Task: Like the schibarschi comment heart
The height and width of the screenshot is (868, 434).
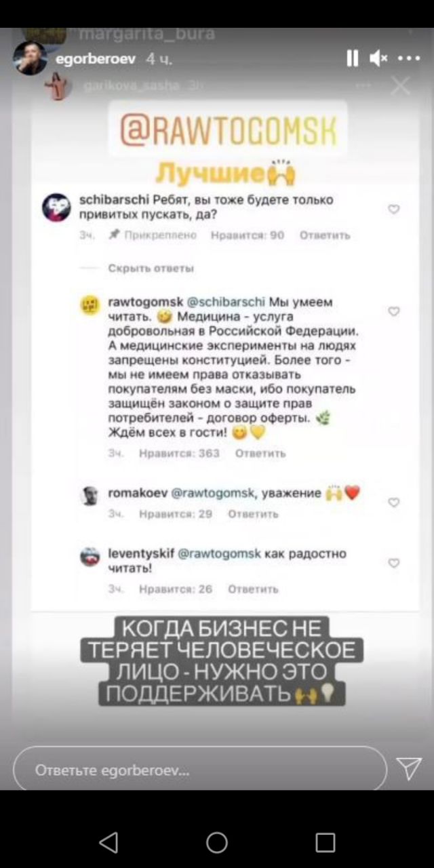Action: tap(393, 210)
